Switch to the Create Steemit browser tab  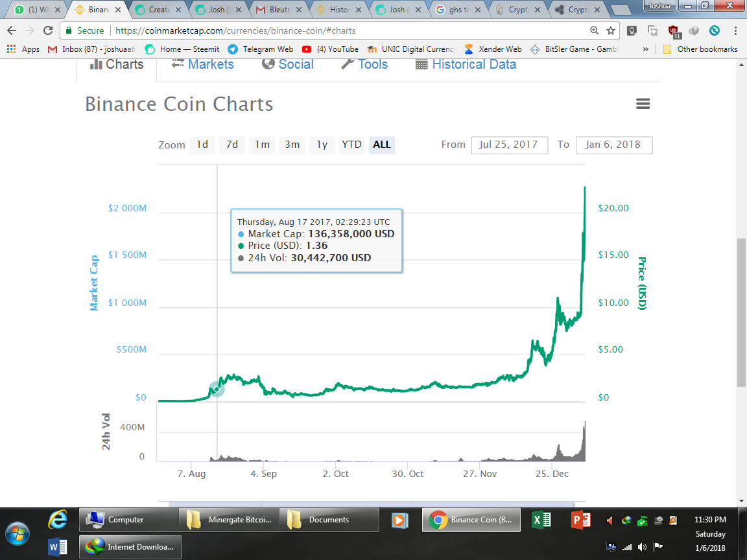tap(159, 10)
